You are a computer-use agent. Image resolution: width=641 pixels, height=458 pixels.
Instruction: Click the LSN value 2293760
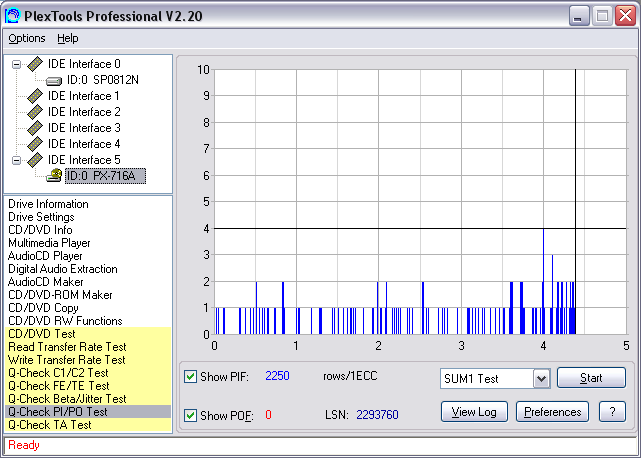(377, 415)
